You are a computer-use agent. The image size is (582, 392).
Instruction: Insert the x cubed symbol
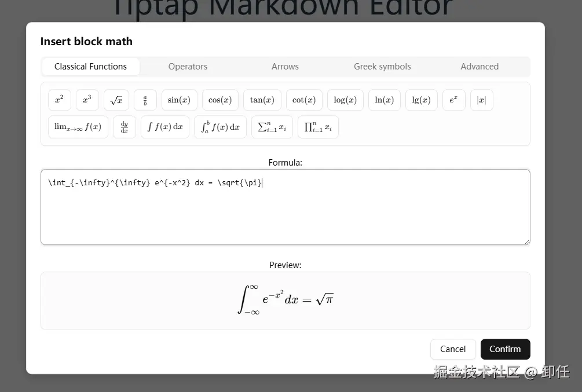click(87, 100)
